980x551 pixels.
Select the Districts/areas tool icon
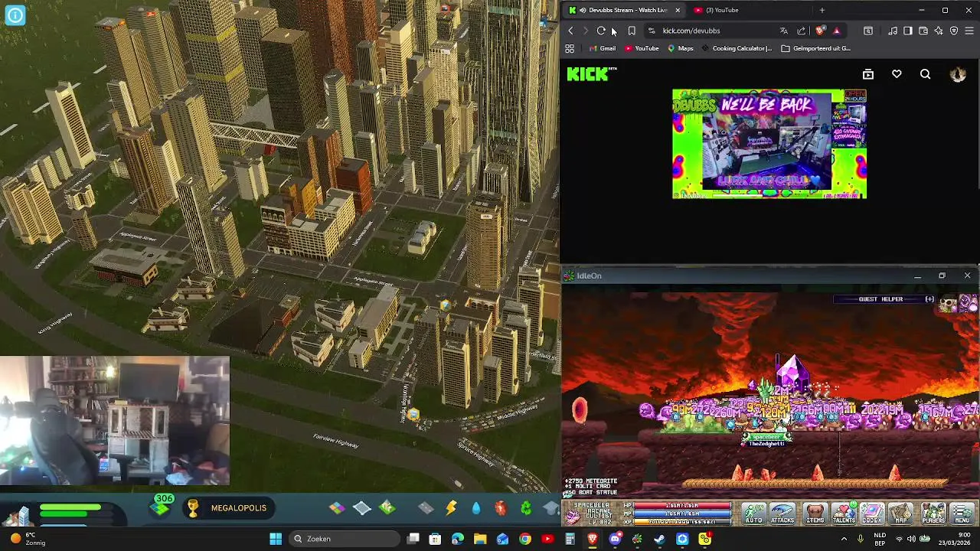(362, 507)
